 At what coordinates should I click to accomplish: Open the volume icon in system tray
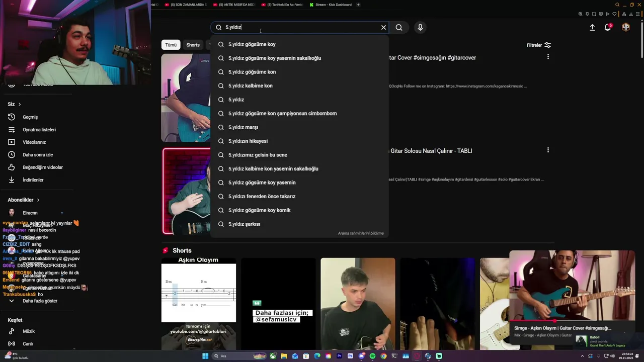(613, 356)
